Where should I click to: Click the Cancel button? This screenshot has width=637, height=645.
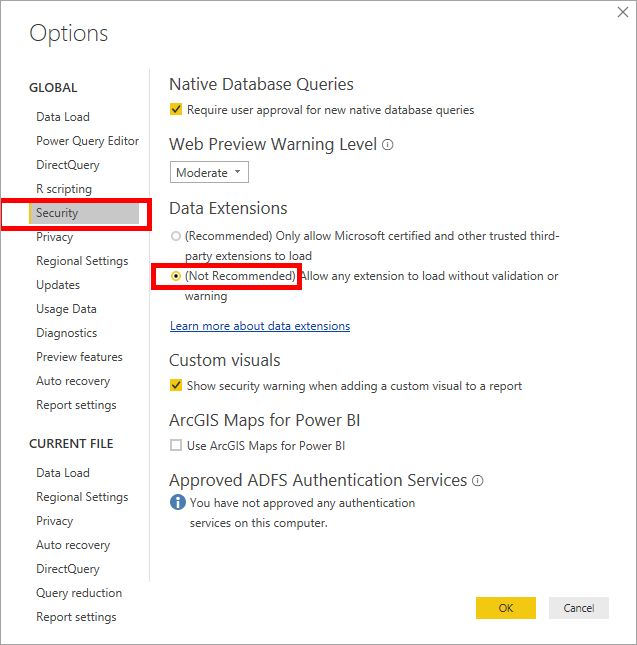pos(578,608)
